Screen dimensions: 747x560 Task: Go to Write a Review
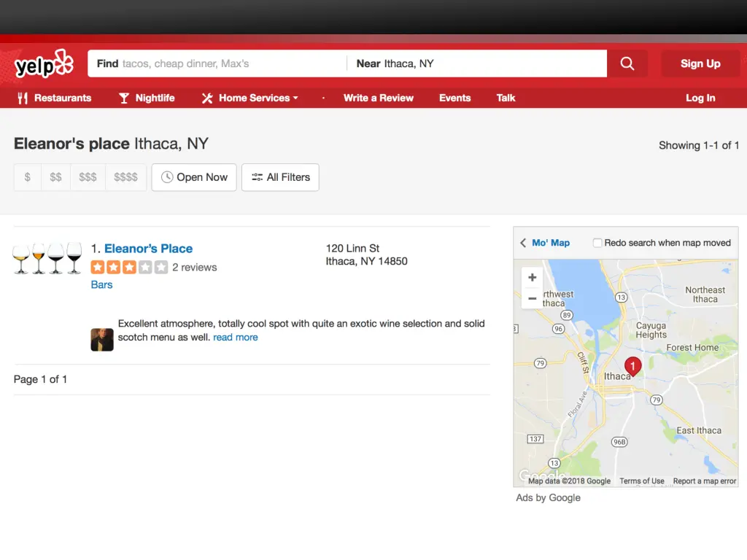pyautogui.click(x=379, y=98)
